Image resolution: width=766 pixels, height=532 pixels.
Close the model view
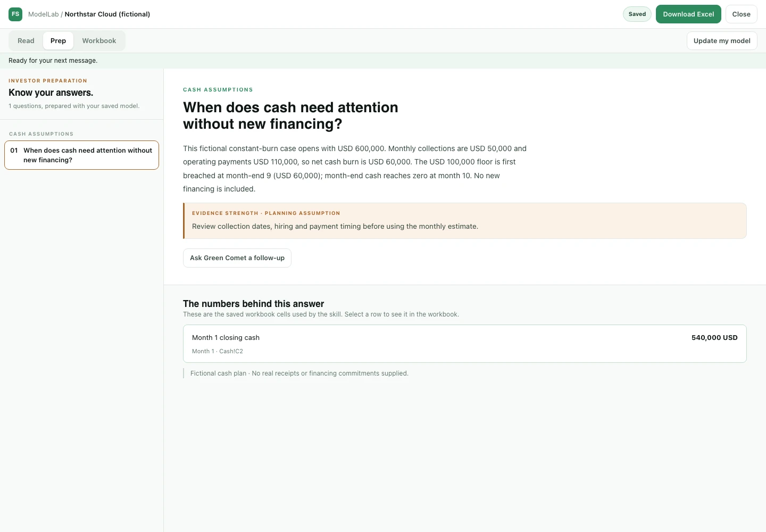click(x=742, y=14)
